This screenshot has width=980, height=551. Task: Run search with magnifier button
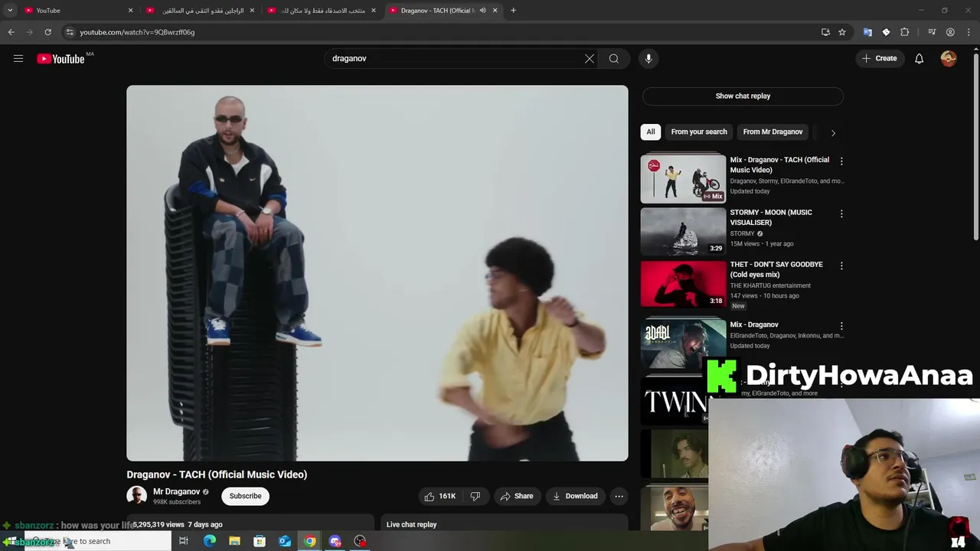point(614,58)
